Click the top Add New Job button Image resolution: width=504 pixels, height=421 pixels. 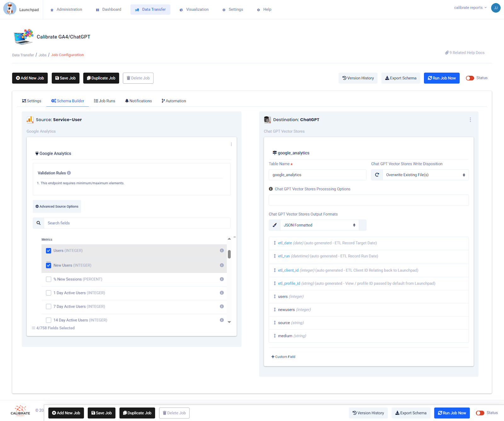coord(30,78)
